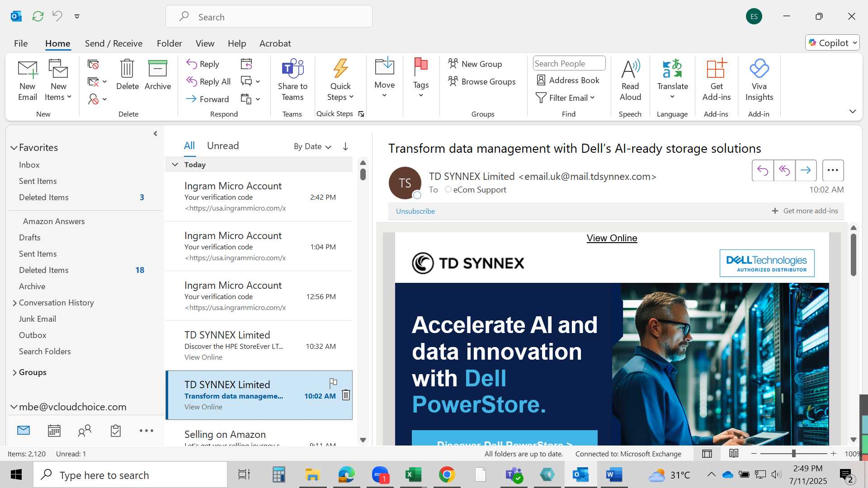
Task: Click the Undo icon in title bar
Action: 57,16
